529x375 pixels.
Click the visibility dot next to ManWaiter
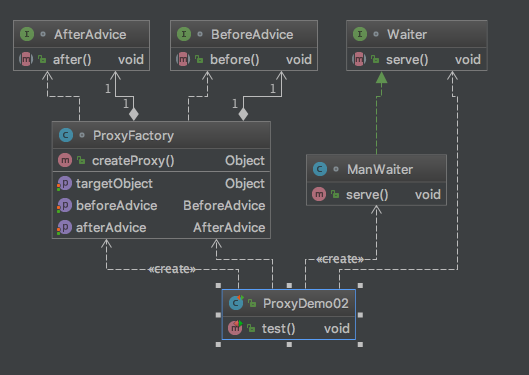pyautogui.click(x=336, y=169)
